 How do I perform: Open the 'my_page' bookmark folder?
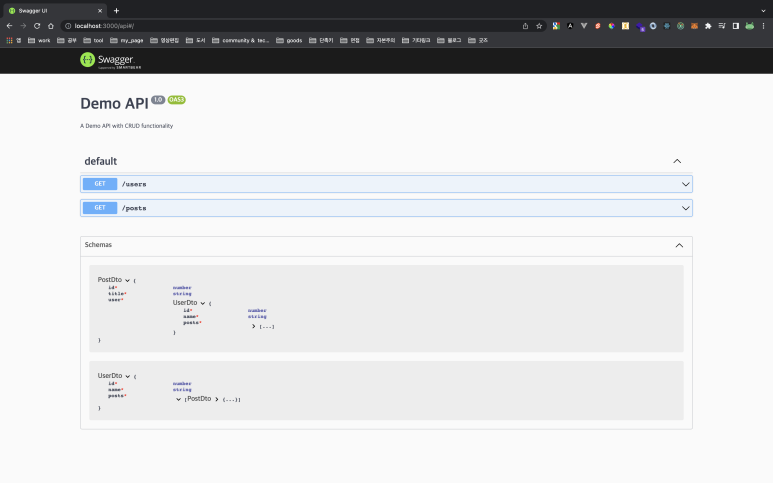(127, 40)
